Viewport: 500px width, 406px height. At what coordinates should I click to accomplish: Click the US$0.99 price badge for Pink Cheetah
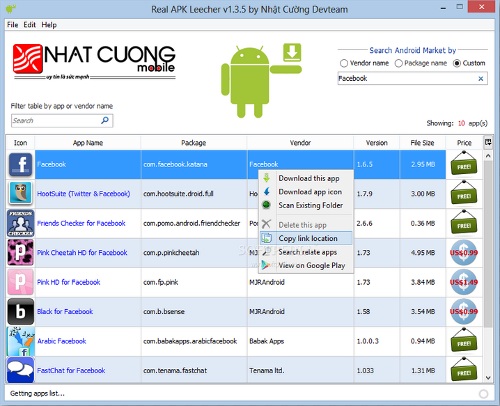pyautogui.click(x=464, y=252)
